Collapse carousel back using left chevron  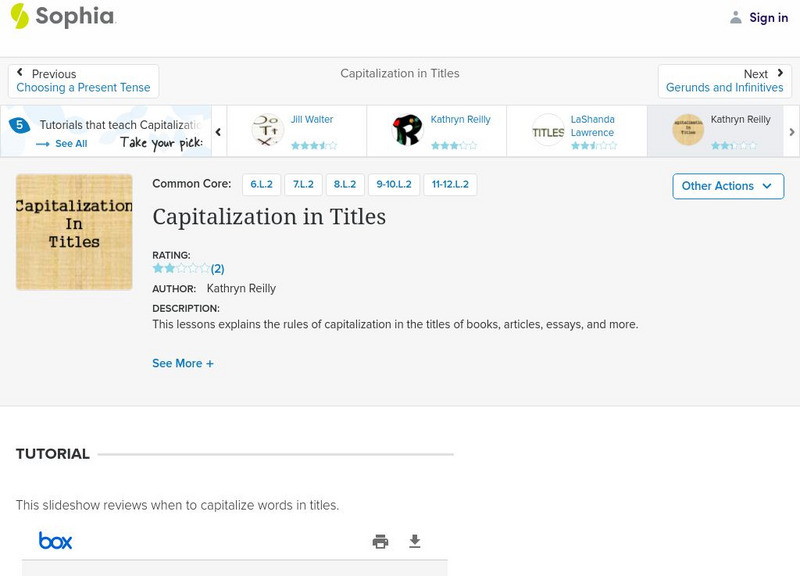[x=218, y=131]
